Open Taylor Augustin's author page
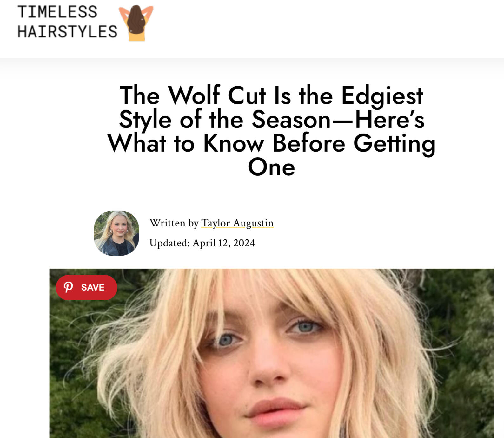Viewport: 504px width, 438px height. click(x=237, y=223)
